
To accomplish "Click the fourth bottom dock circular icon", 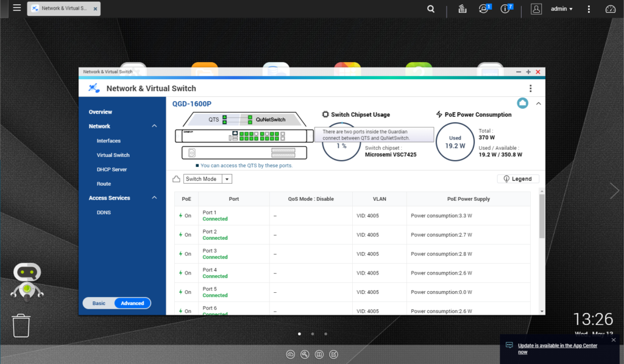I will 333,354.
